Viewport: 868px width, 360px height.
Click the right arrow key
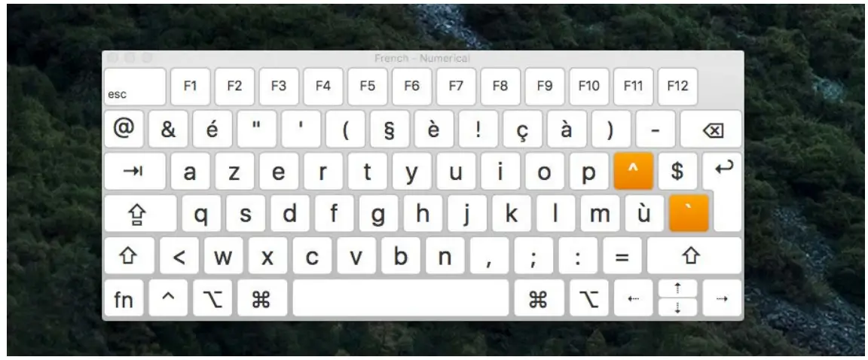722,298
